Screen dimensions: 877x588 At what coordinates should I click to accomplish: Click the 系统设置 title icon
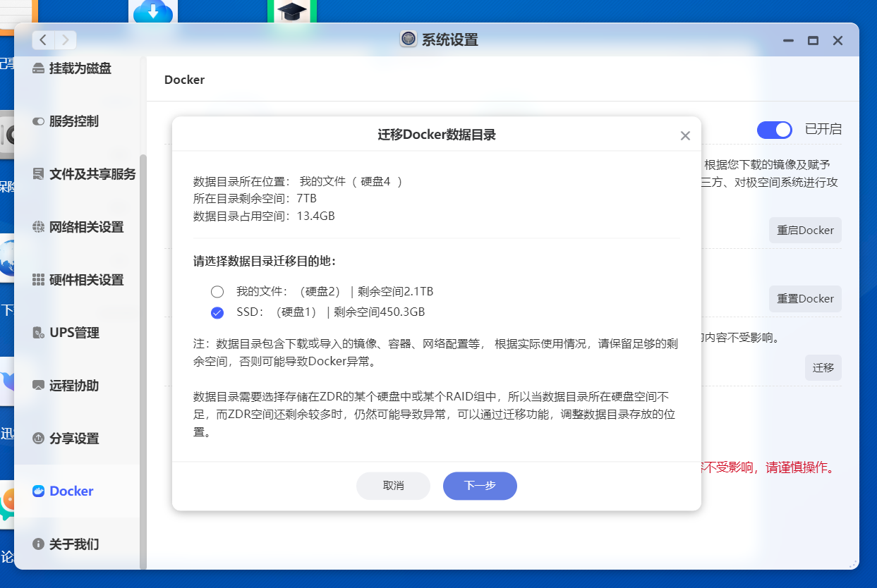click(x=409, y=39)
